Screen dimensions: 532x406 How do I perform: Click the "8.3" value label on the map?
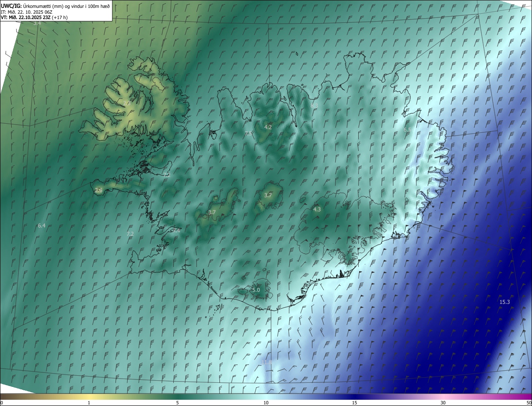tap(314, 106)
